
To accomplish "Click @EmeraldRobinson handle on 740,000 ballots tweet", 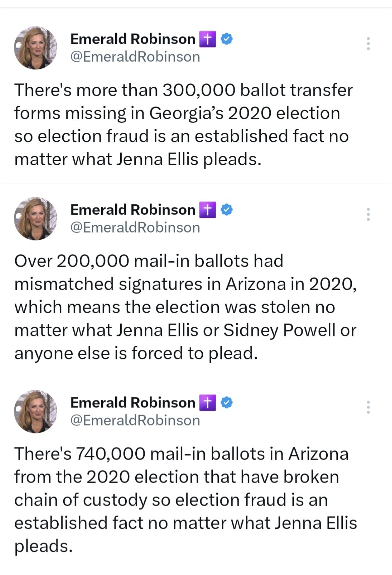I will tap(135, 420).
